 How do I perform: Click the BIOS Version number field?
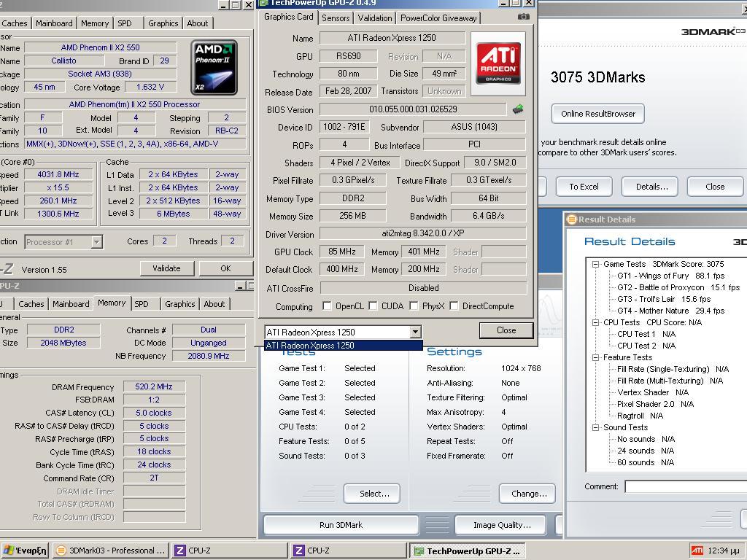413,109
